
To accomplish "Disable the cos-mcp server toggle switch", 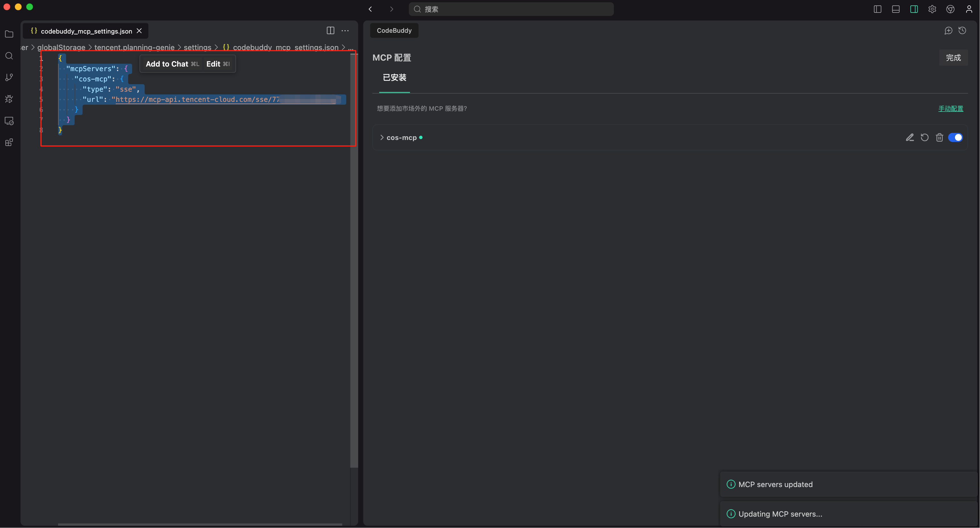I will (x=955, y=138).
